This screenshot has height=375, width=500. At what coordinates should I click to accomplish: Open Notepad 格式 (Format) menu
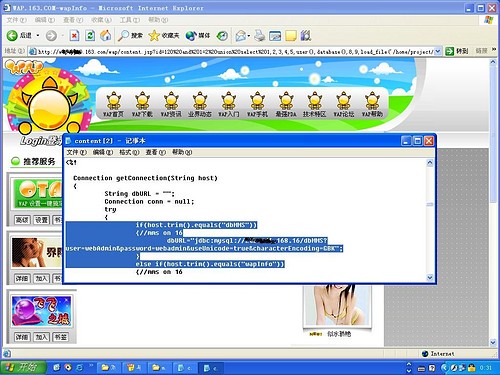pyautogui.click(x=129, y=152)
